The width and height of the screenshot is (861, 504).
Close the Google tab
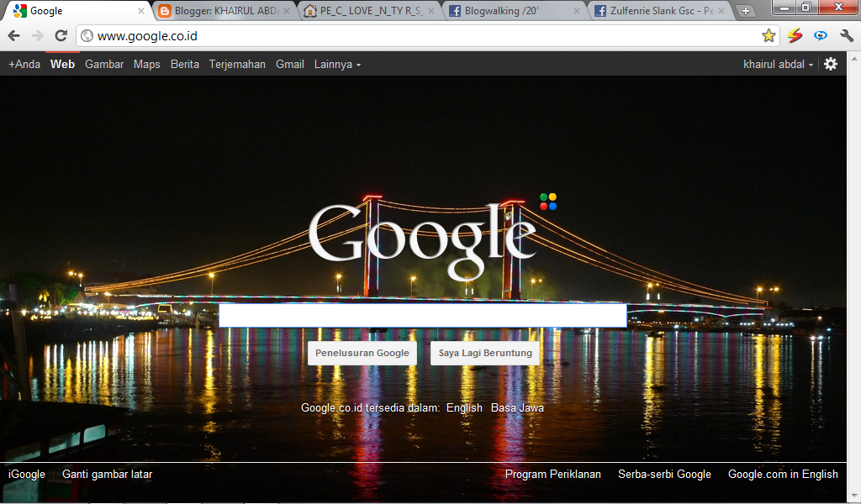141,11
